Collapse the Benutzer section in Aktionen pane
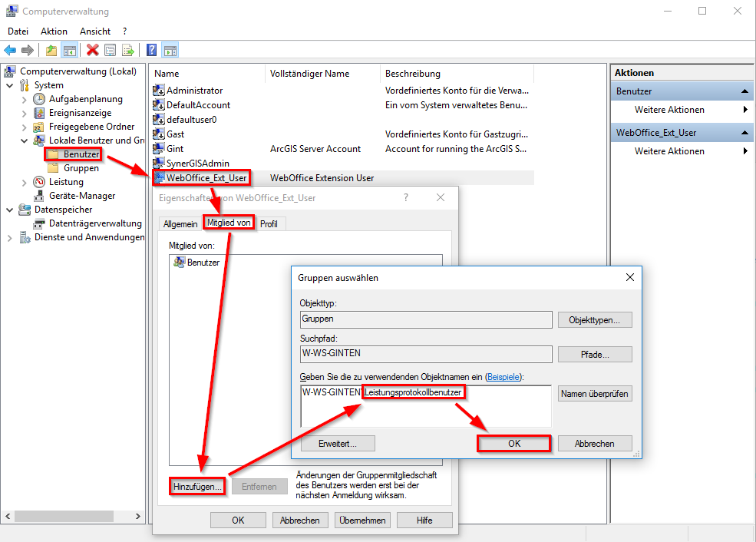This screenshot has width=756, height=542. (744, 91)
